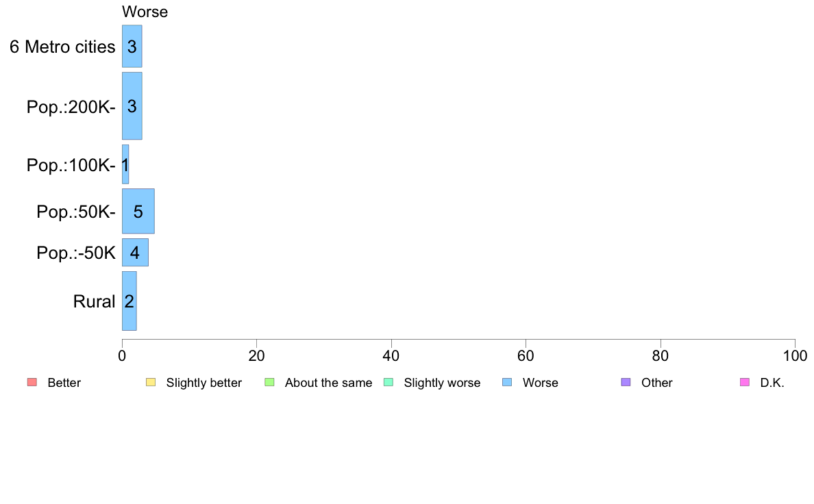Click the red Better legend swatch
Image resolution: width=814 pixels, height=504 pixels.
coord(32,383)
